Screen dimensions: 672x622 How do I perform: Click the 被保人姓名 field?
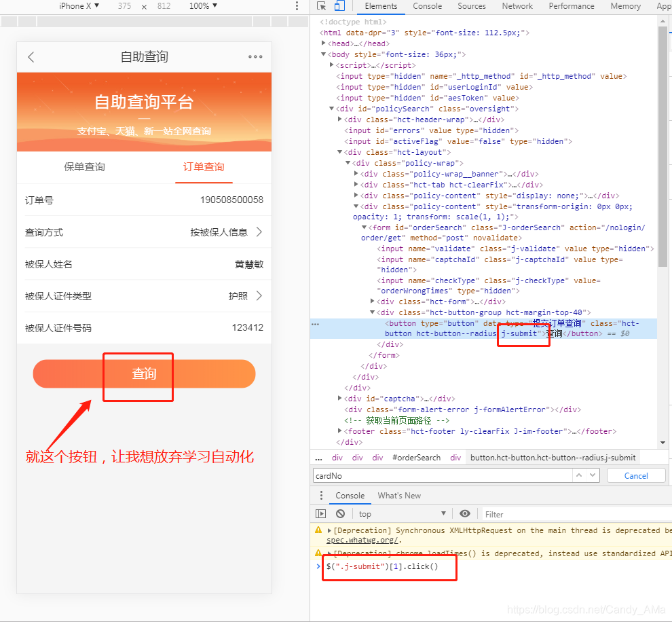pos(144,264)
